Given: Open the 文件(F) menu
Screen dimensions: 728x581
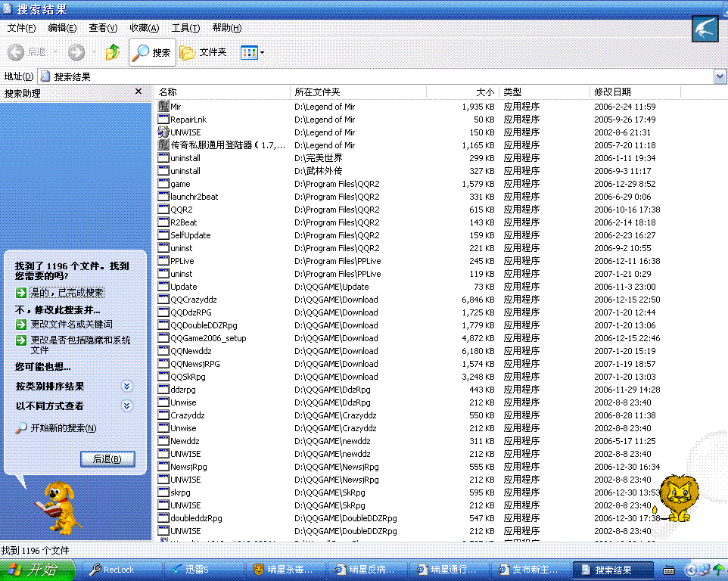Looking at the screenshot, I should click(x=21, y=28).
